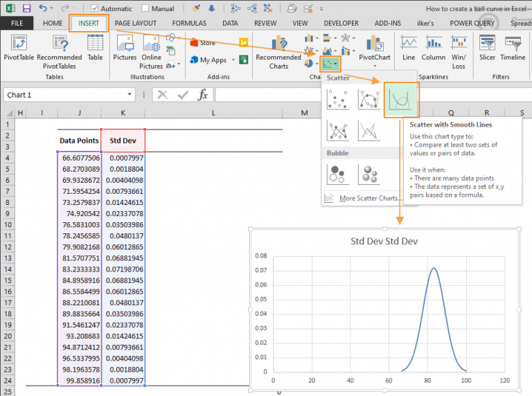Click the Save icon in quick access toolbar

point(26,8)
